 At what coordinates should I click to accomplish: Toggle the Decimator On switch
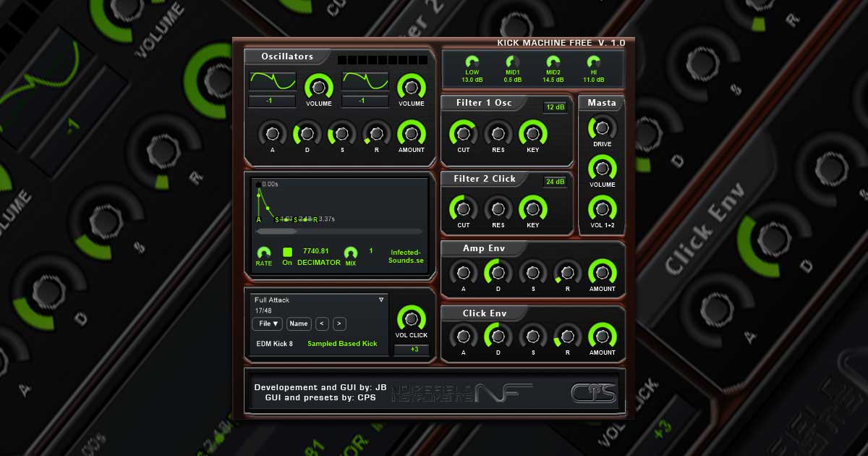click(287, 252)
